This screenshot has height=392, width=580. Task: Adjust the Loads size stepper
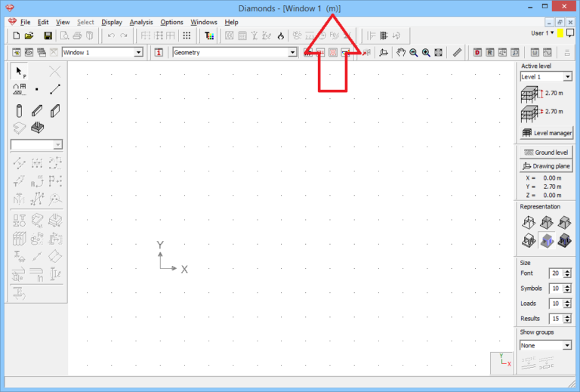coord(567,304)
